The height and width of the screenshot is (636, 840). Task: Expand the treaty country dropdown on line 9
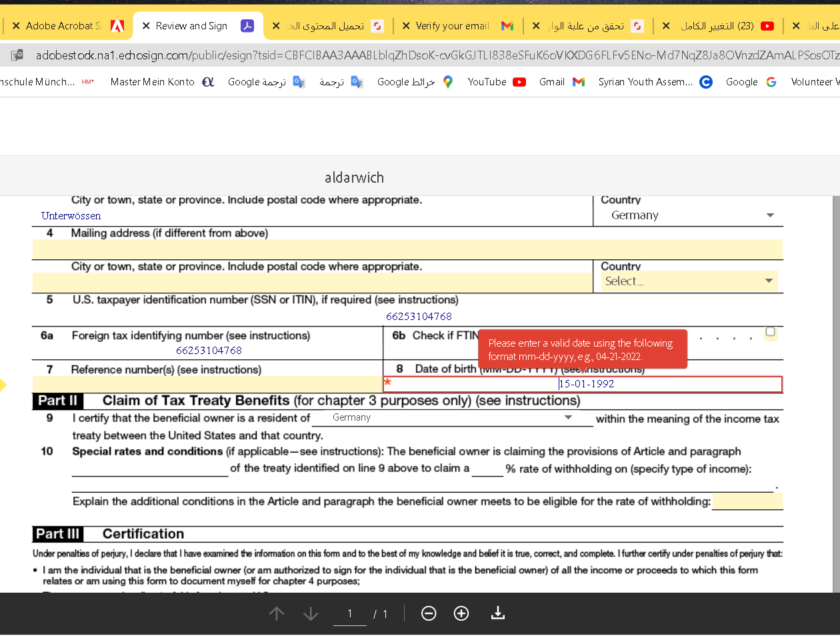[568, 417]
